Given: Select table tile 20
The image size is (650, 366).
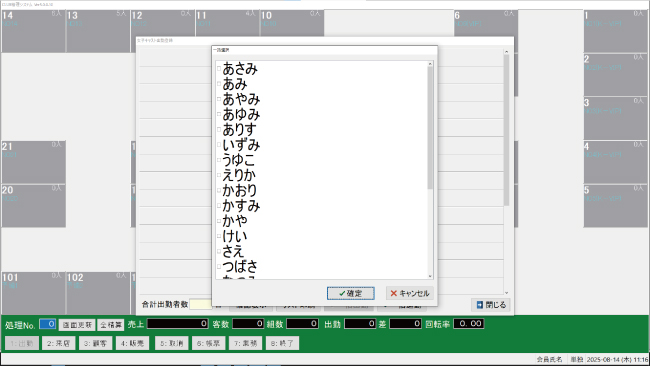Looking at the screenshot, I should click(x=33, y=206).
